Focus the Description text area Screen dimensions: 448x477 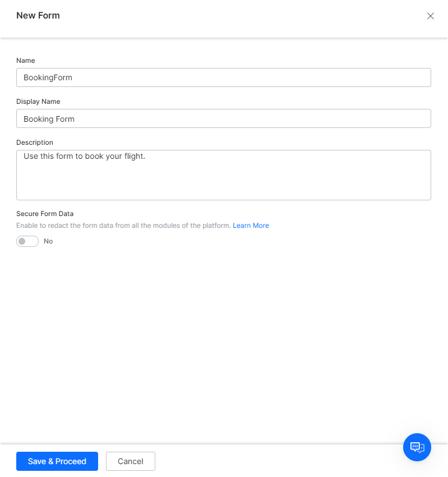click(x=224, y=175)
